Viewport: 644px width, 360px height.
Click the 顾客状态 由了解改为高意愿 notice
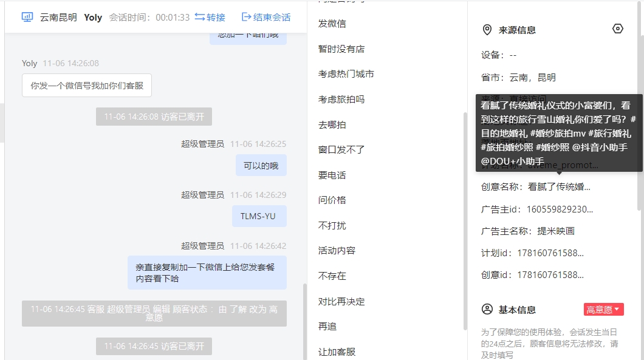[154, 313]
